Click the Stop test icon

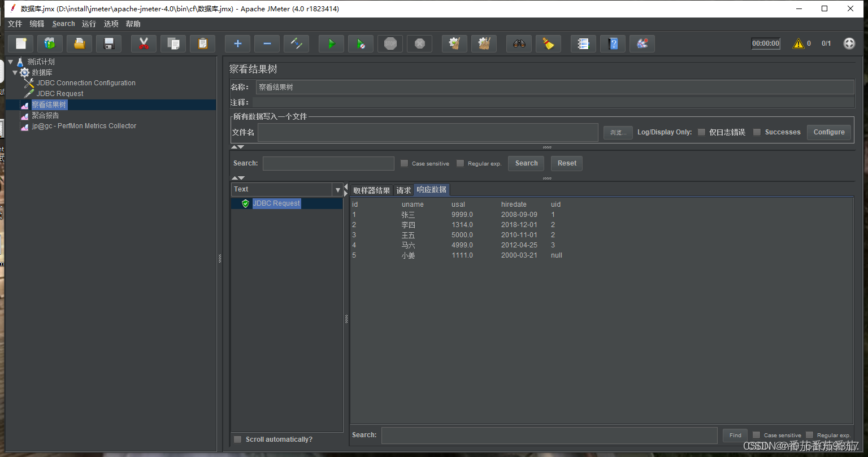click(390, 43)
